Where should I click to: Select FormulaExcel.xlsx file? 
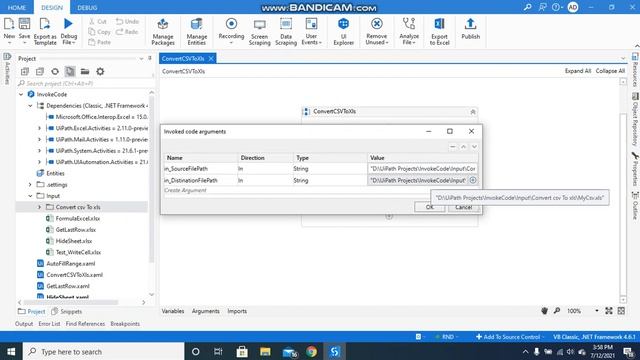pyautogui.click(x=78, y=218)
